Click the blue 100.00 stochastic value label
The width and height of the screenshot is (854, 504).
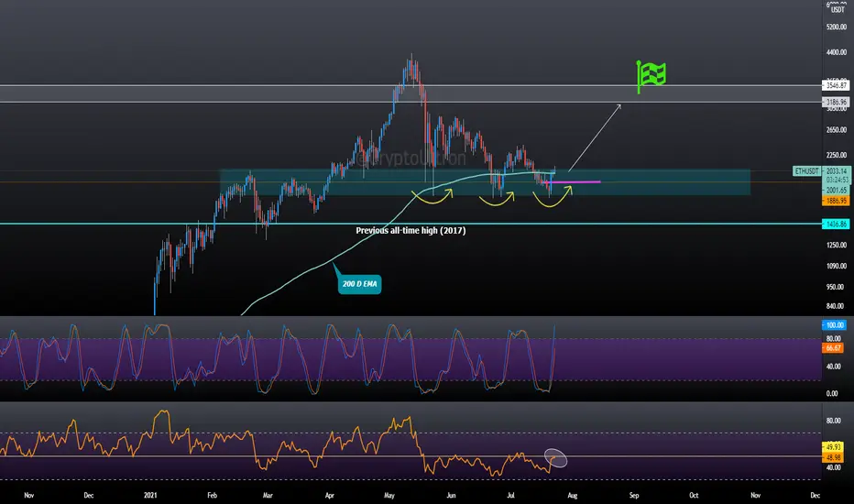coord(834,325)
